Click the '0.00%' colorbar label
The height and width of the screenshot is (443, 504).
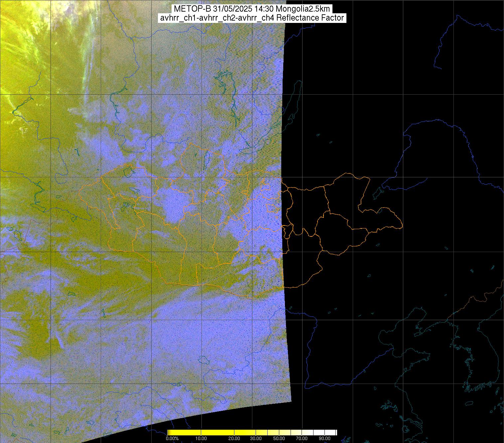(x=172, y=439)
